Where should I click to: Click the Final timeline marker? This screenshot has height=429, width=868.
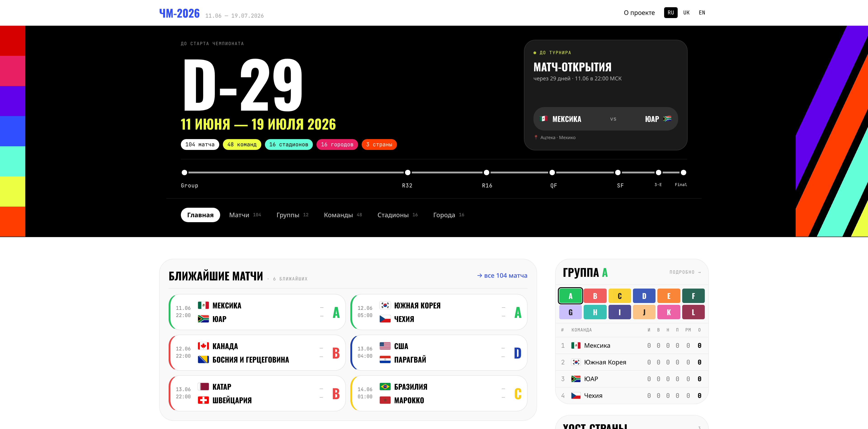point(684,173)
